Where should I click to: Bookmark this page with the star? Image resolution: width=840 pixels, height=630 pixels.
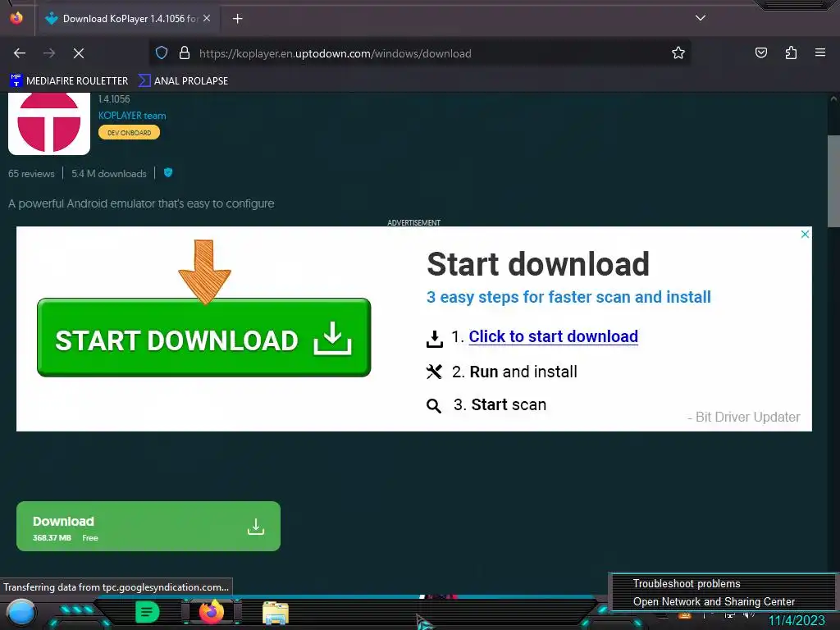pyautogui.click(x=678, y=53)
